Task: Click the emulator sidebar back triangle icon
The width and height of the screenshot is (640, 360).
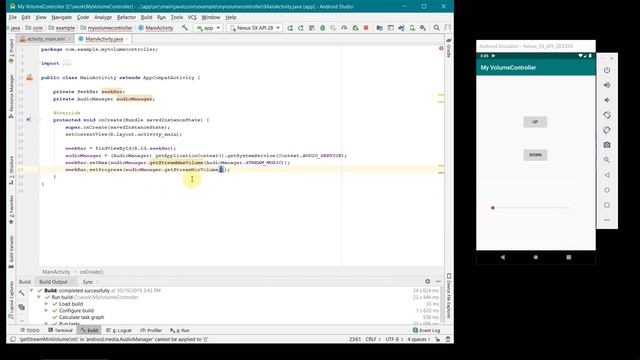Action: point(607,175)
